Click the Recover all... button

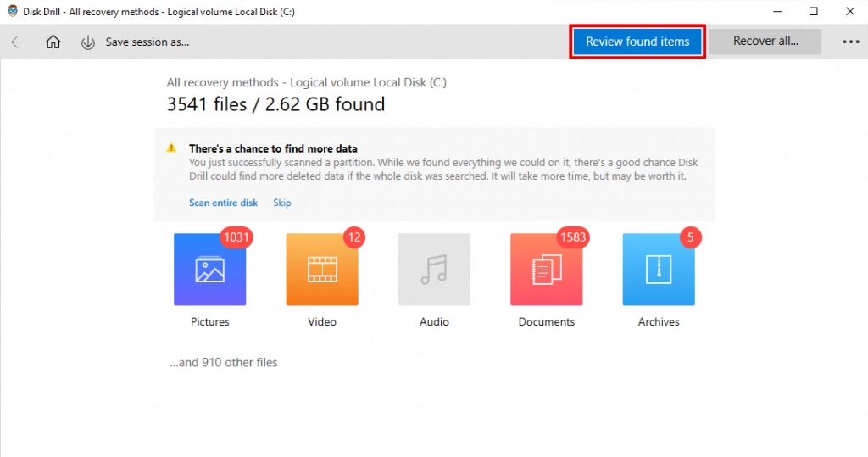(x=765, y=41)
